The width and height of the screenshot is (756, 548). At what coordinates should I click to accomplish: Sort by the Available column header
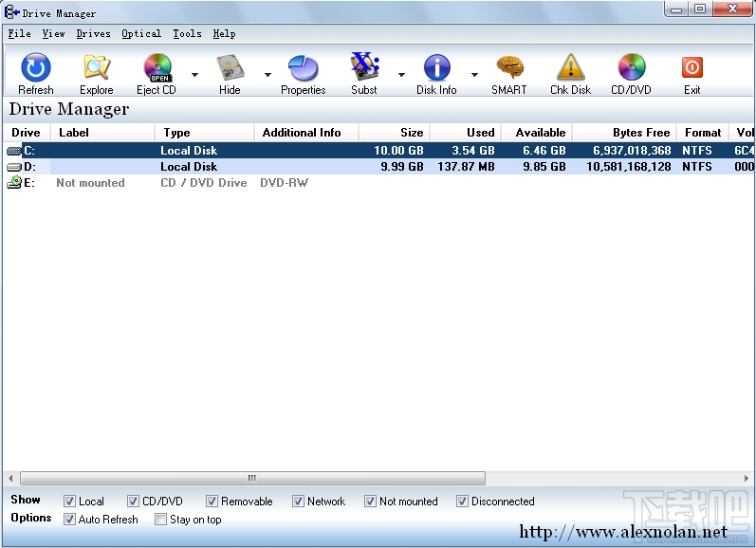click(537, 133)
